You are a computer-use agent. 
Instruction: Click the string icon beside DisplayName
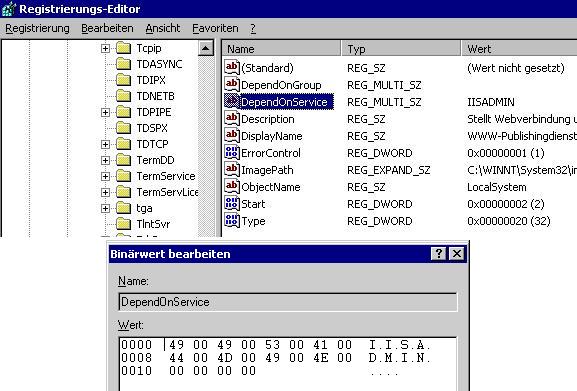pyautogui.click(x=232, y=135)
